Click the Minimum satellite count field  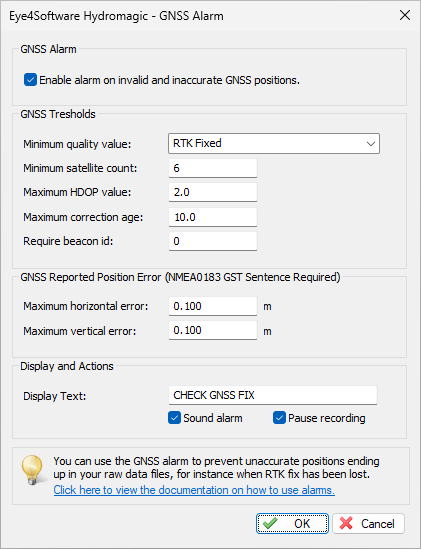pyautogui.click(x=213, y=168)
